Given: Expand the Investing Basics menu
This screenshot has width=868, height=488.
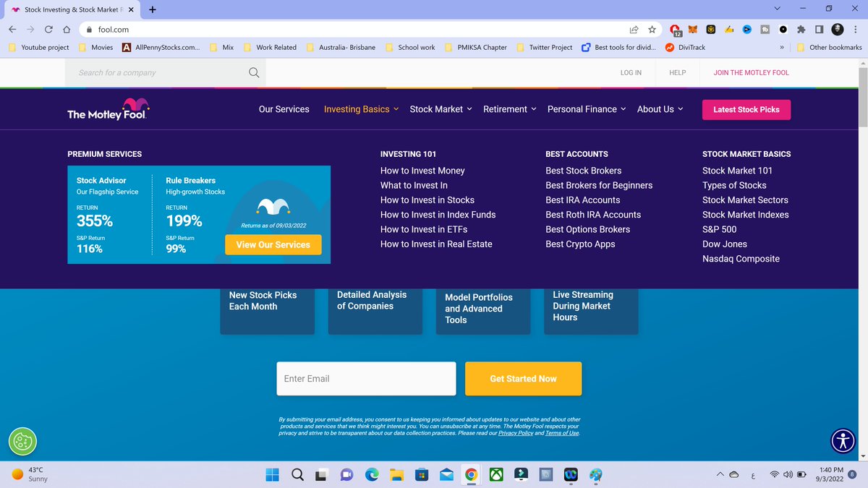Looking at the screenshot, I should tap(361, 109).
